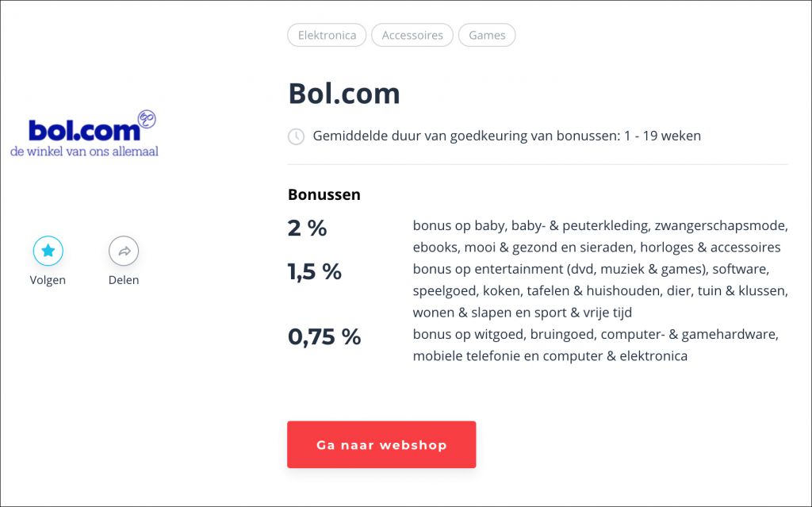Click the Volgen label text
The height and width of the screenshot is (507, 812).
pos(48,280)
